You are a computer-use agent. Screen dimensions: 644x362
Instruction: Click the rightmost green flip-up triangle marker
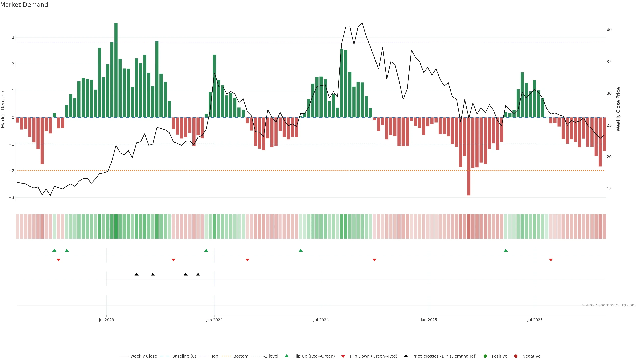tap(506, 250)
